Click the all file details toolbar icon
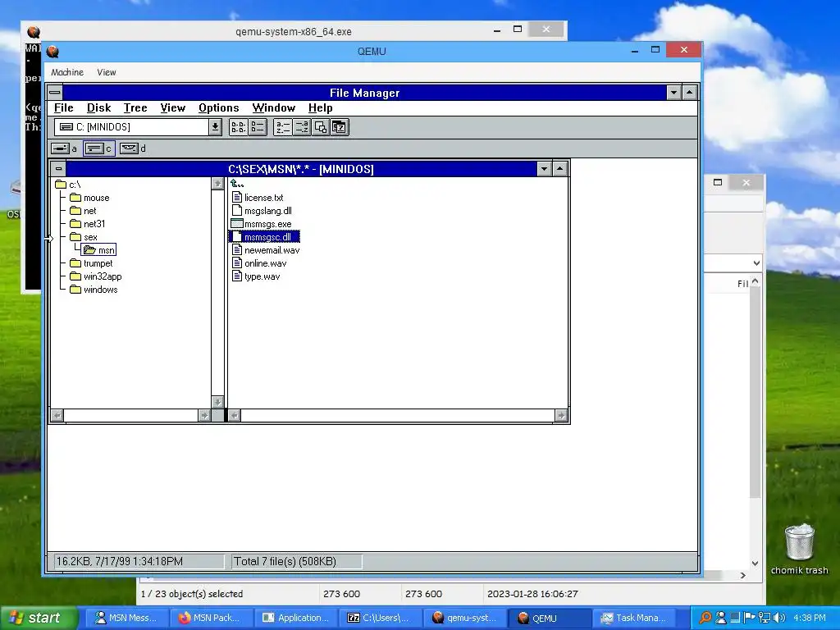 258,127
